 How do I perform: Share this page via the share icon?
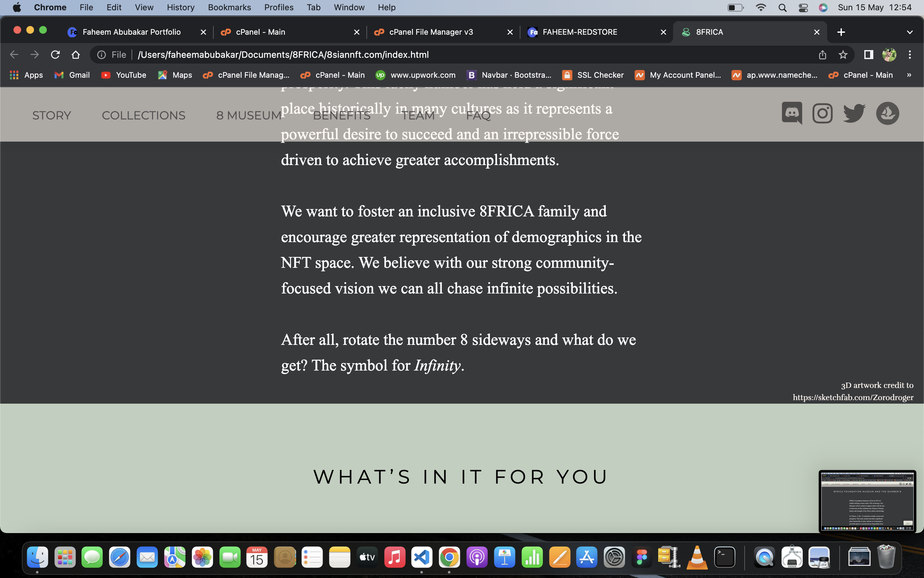pyautogui.click(x=822, y=55)
